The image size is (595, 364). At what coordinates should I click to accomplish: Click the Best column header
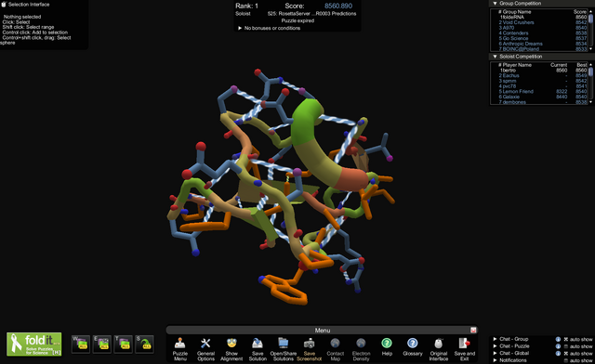pos(582,65)
